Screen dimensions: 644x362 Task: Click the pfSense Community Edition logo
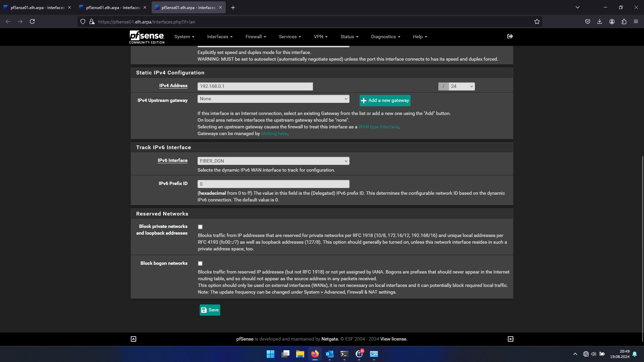pos(147,37)
